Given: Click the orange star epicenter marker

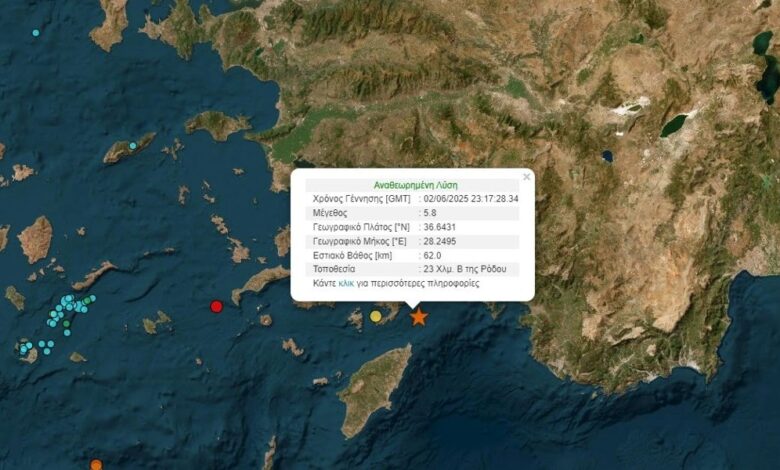Looking at the screenshot, I should (x=418, y=317).
